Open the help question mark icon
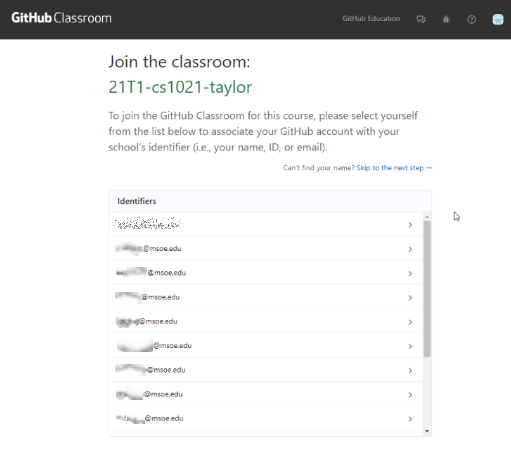 tap(471, 19)
